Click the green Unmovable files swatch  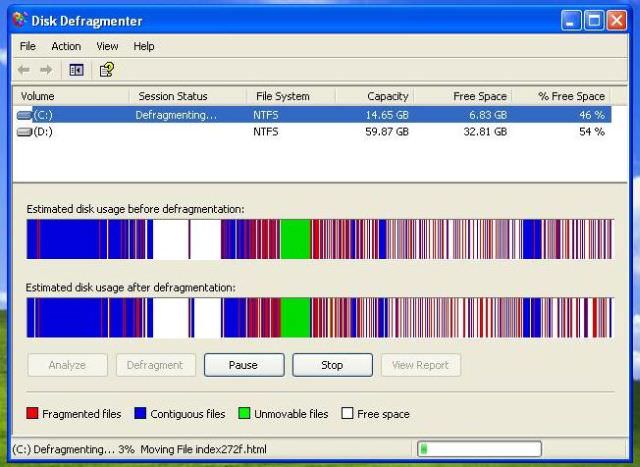[244, 413]
